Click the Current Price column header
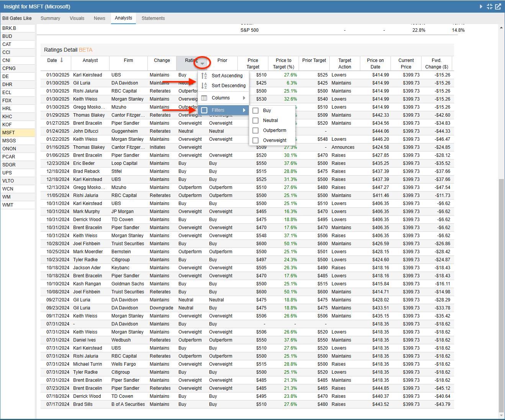Screen dimensions: 505x420 pyautogui.click(x=406, y=63)
